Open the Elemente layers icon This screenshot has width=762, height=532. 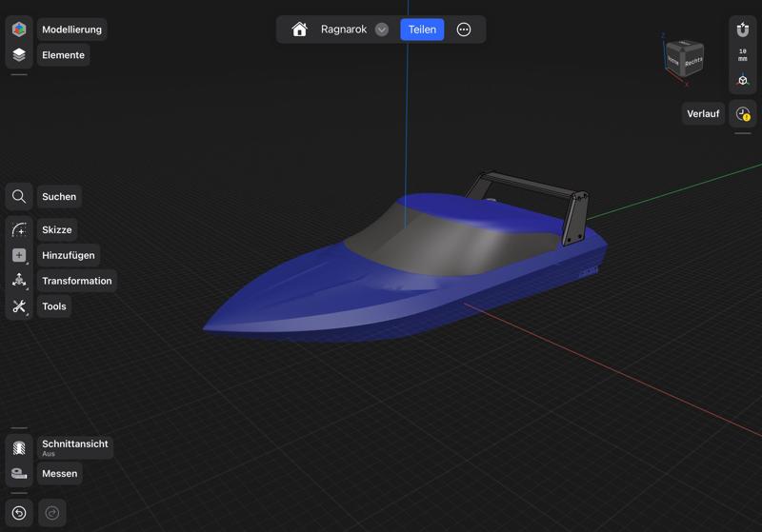(x=19, y=55)
